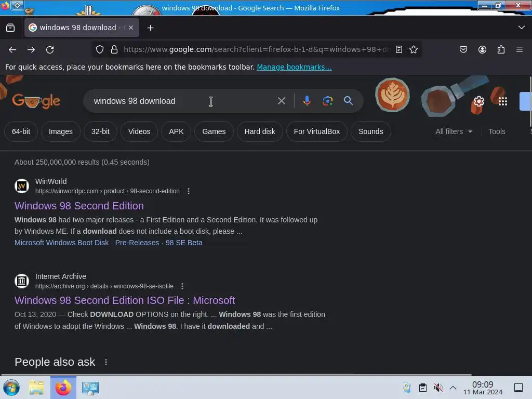
Task: Open Firefox hamburger application menu
Action: (x=520, y=49)
